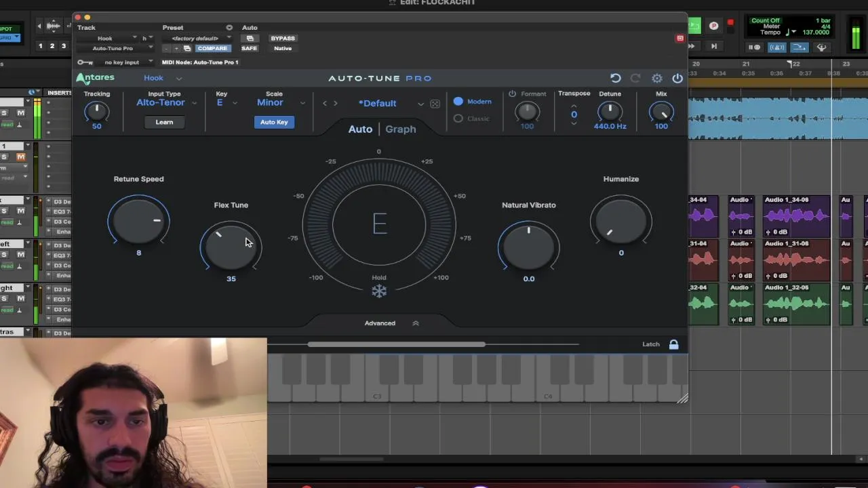Click the key input key icon
The height and width of the screenshot is (488, 868).
pyautogui.click(x=85, y=62)
